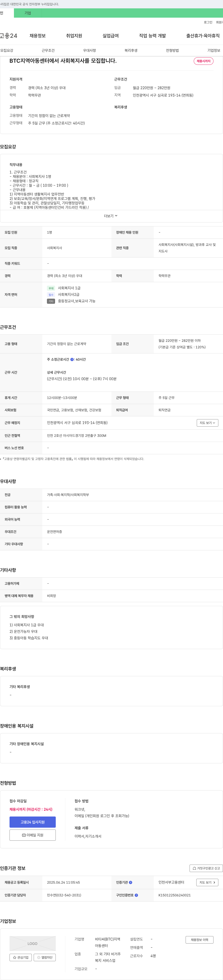Select the 가족·사회·복지학/사회복지학부 major value
Image resolution: width=223 pixels, height=980 pixels.
(x=68, y=495)
